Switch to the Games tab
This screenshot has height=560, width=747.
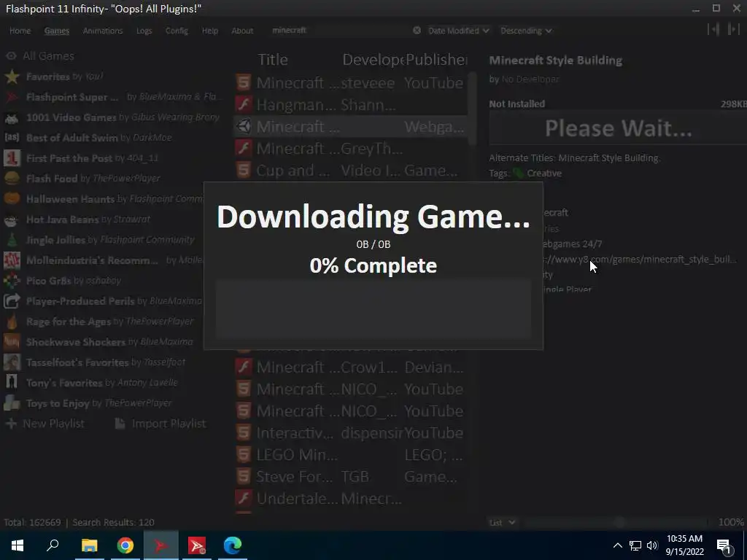click(x=57, y=31)
